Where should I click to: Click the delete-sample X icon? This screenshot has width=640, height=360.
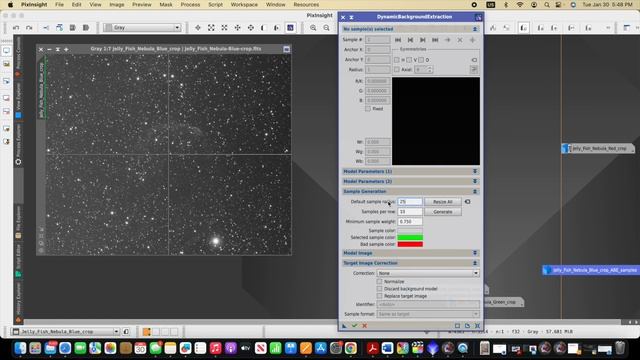(460, 40)
